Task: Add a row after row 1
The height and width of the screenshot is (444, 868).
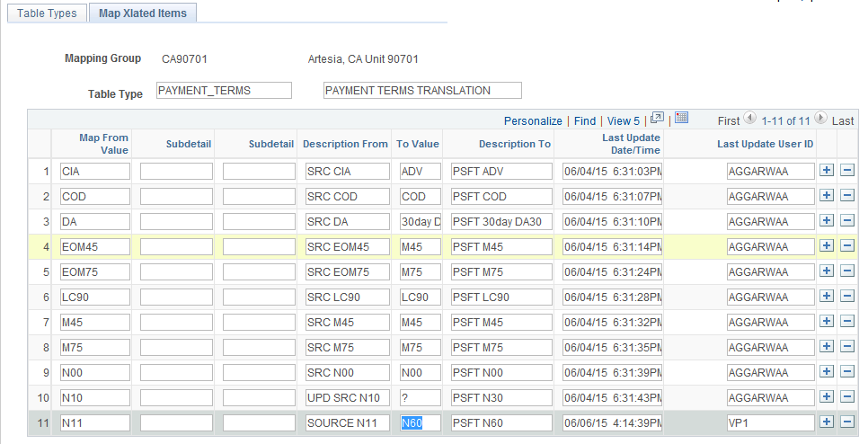Action: [827, 171]
